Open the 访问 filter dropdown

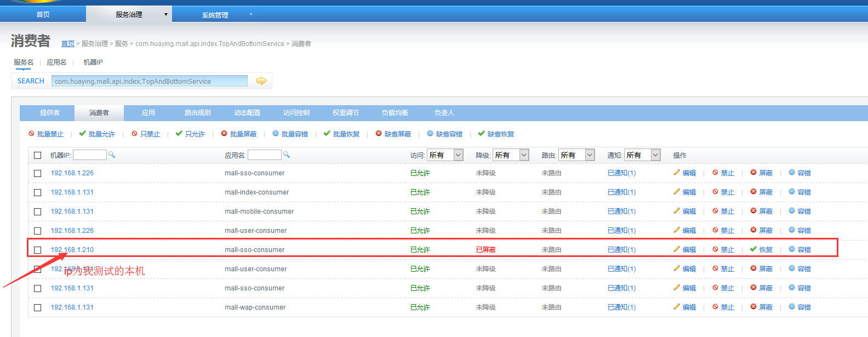tap(445, 155)
